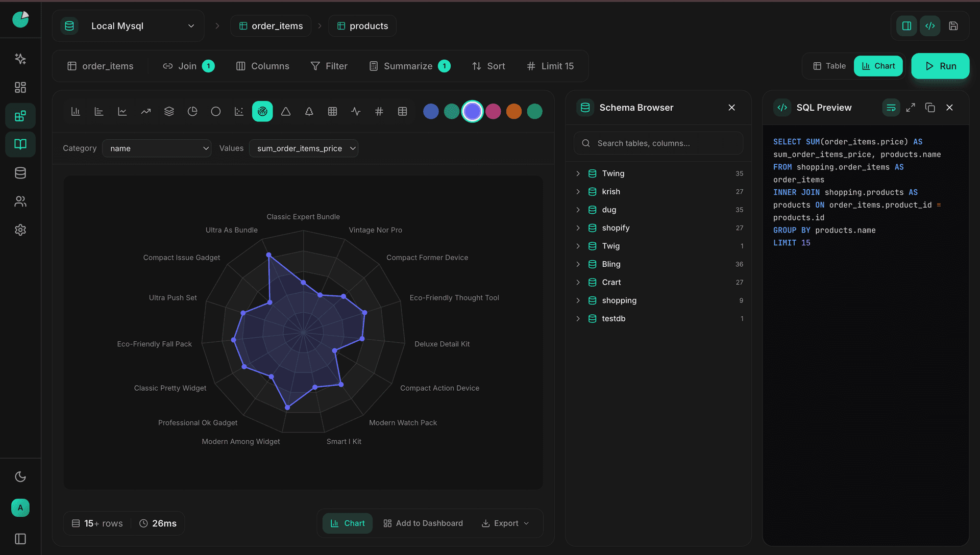Choose the donut chart type
The image size is (980, 555).
coord(215,111)
